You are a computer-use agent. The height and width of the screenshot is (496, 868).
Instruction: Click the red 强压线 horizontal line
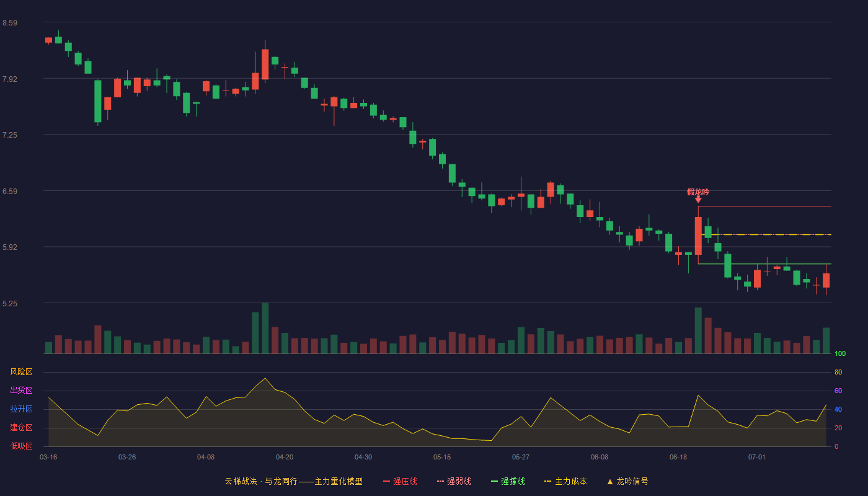[764, 206]
